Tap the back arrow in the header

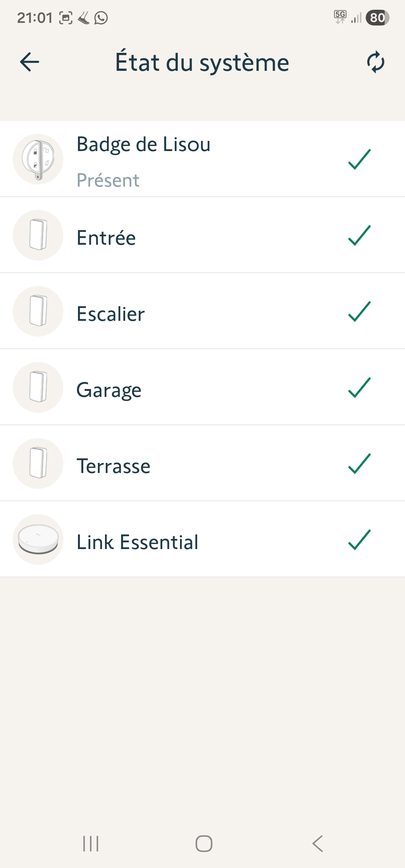click(30, 62)
